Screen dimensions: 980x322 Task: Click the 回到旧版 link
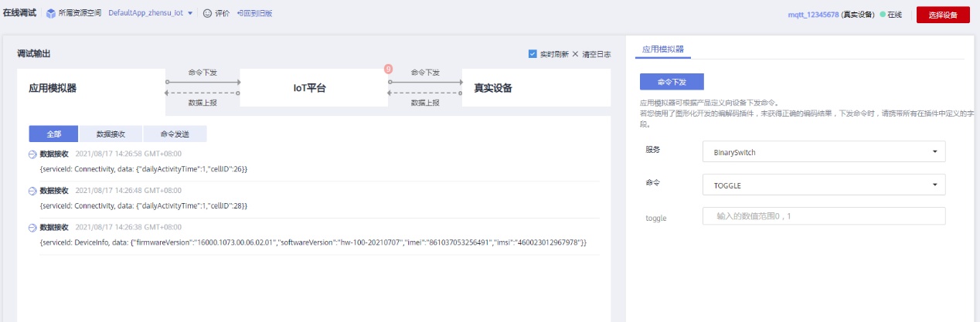[x=255, y=14]
